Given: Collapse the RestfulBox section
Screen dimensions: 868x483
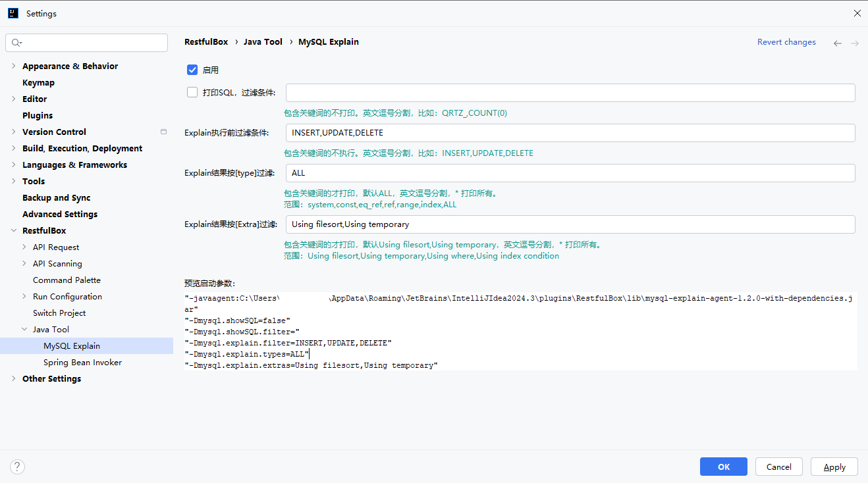Looking at the screenshot, I should (x=14, y=230).
